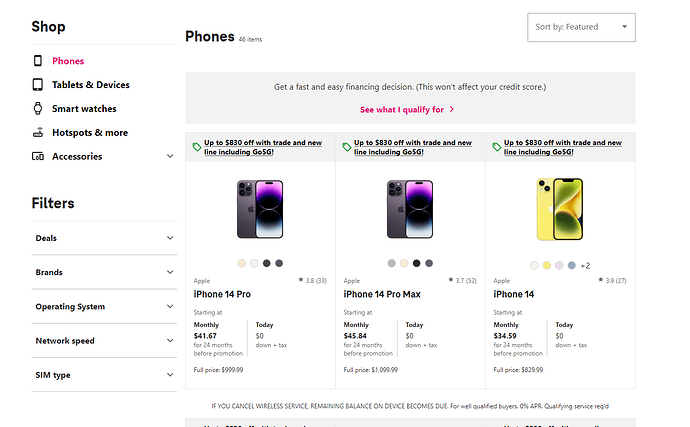Open Hotspots & more category
This screenshot has width=690, height=427.
coord(90,132)
